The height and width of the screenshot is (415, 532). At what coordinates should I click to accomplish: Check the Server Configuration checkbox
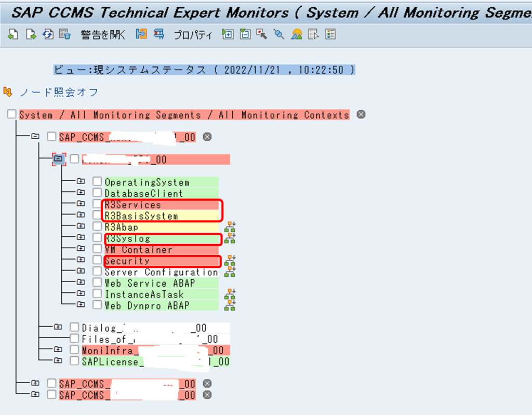(97, 271)
